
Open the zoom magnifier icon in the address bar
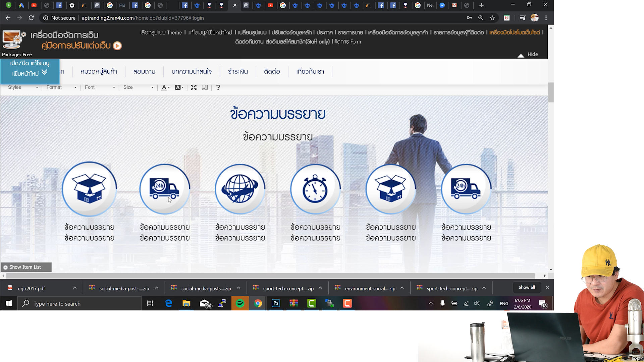pos(481,18)
